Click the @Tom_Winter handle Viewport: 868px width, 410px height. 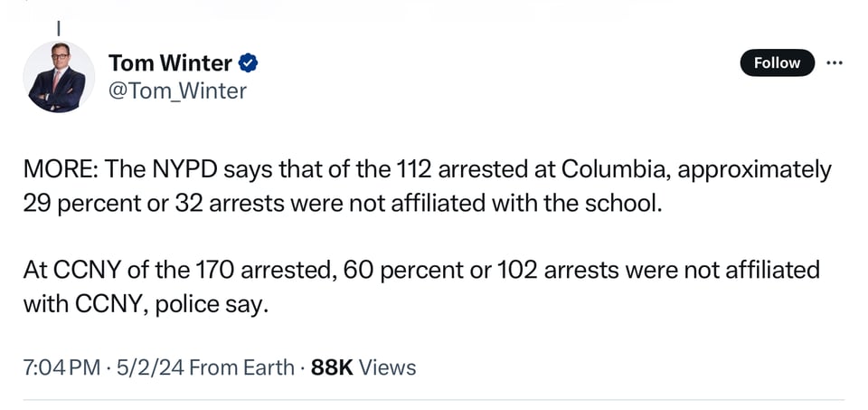click(x=177, y=91)
